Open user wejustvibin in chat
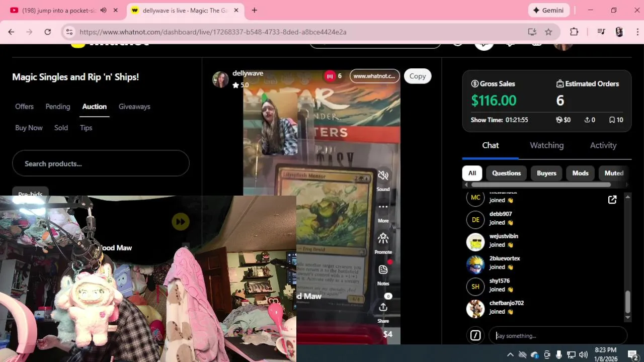 [504, 236]
